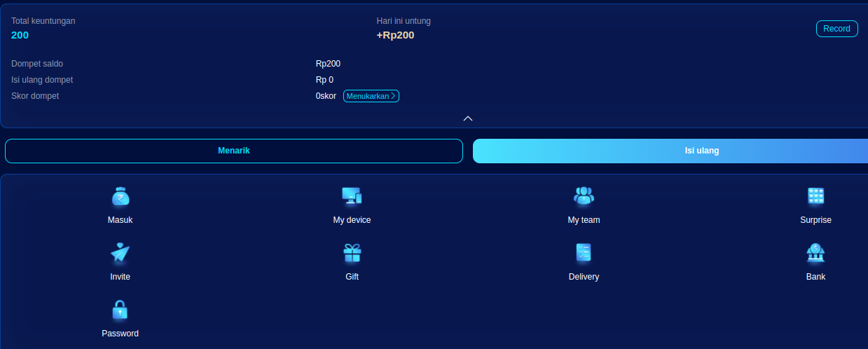Click the Menarik withdraw button

[234, 151]
